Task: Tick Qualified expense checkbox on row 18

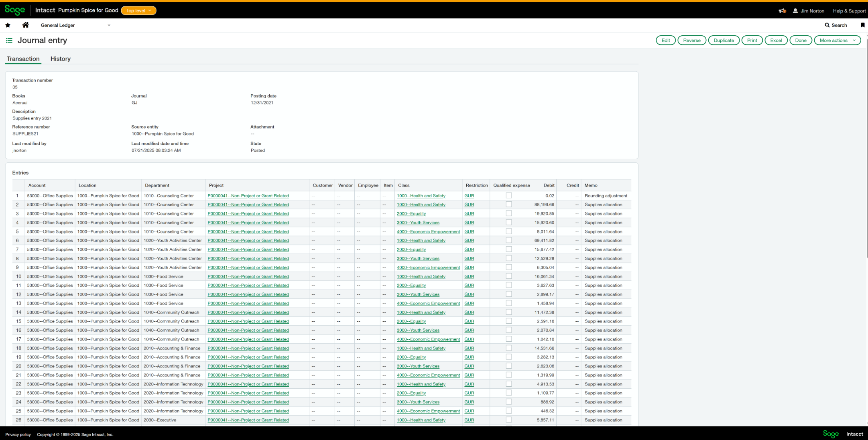Action: click(508, 348)
